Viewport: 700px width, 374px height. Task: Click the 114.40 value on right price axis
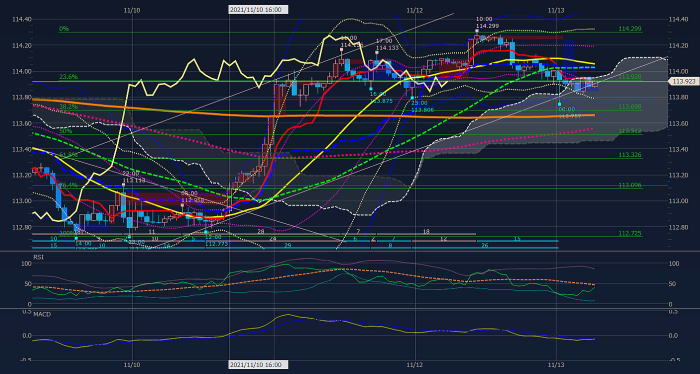678,20
